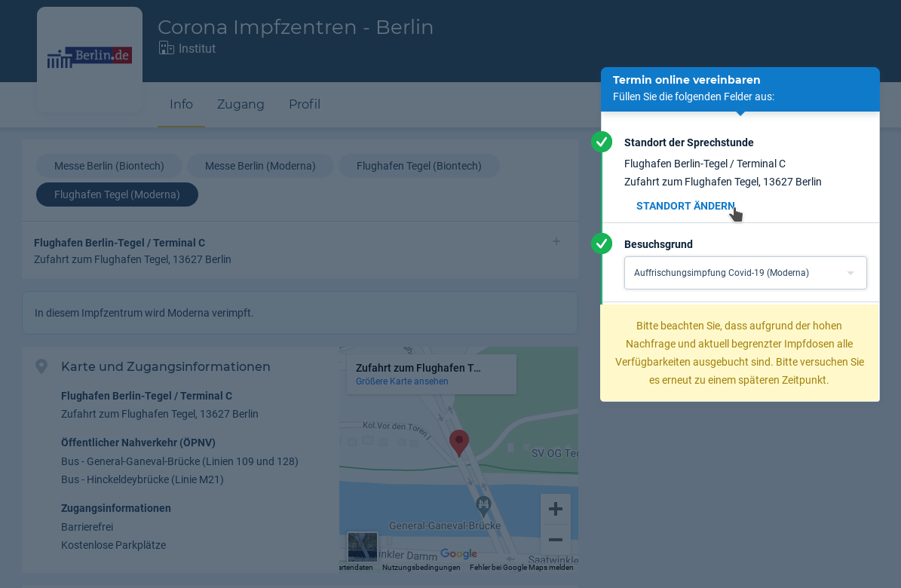The width and height of the screenshot is (901, 588).
Task: Select Messe Berlin (Biontech) location
Action: click(109, 166)
